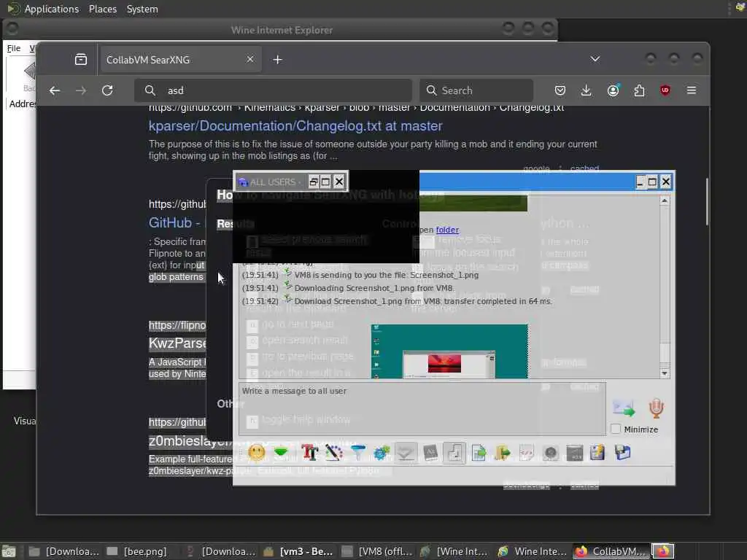Click the address bar containing asd
Image resolution: width=747 pixels, height=560 pixels.
coord(274,90)
